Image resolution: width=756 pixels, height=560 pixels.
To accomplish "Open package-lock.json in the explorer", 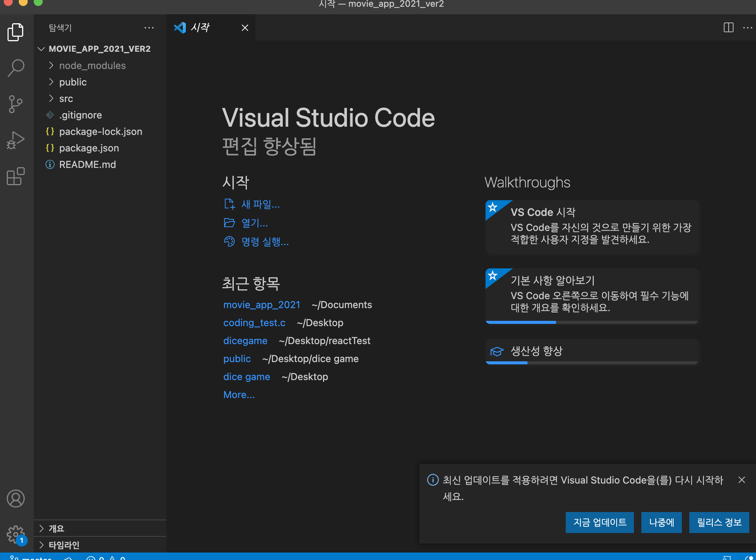I will (100, 131).
